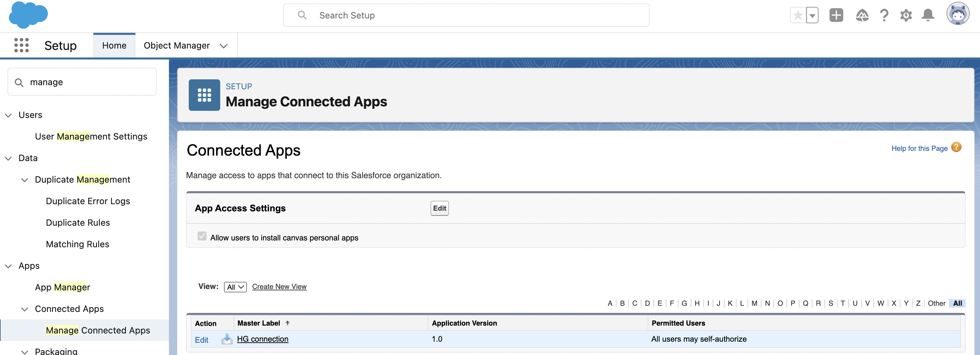The width and height of the screenshot is (980, 355).
Task: Open App Manager
Action: [62, 287]
